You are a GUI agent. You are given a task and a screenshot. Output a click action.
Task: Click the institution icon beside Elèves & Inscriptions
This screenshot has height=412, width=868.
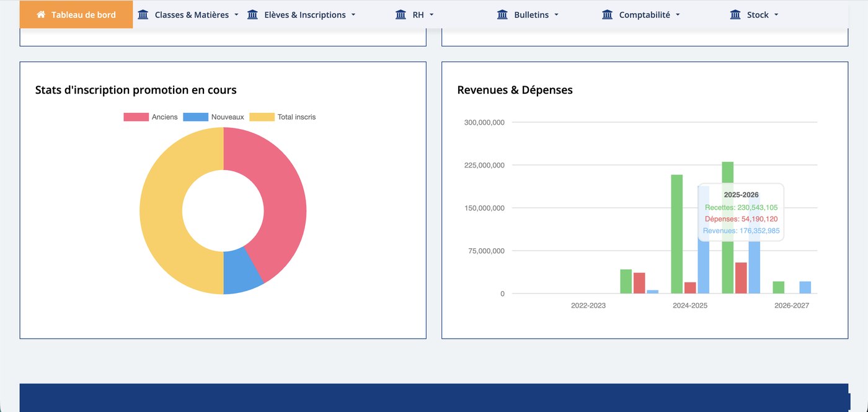click(252, 14)
